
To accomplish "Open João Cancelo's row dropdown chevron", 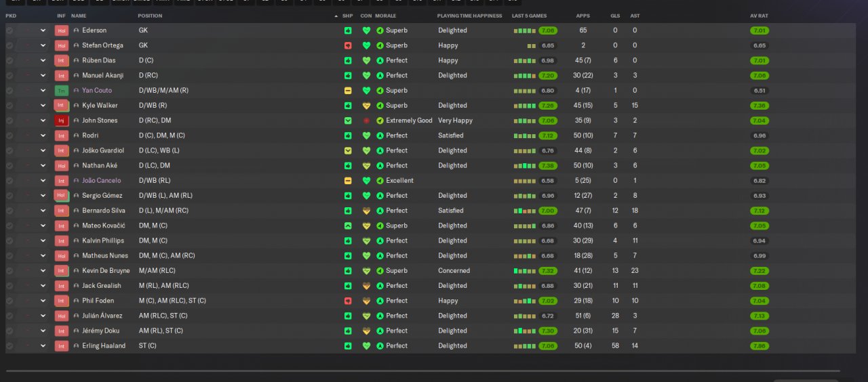I will coord(43,181).
